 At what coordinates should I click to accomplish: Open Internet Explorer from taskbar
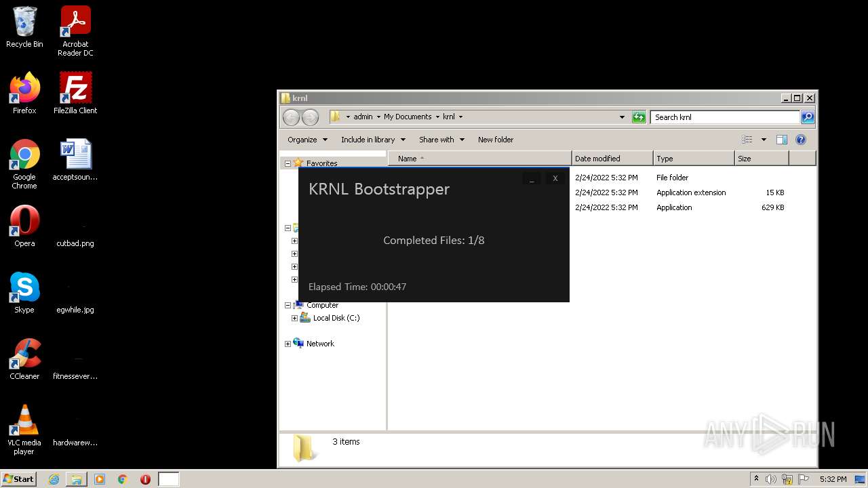point(54,479)
